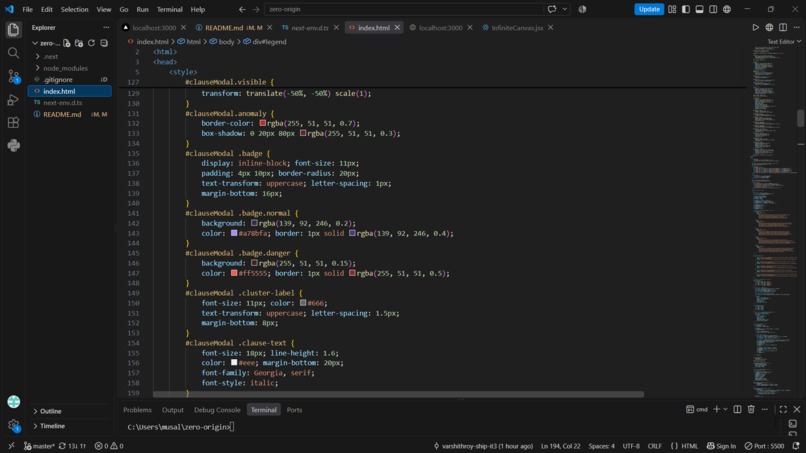Click the blue Update button
The width and height of the screenshot is (806, 453).
coord(649,9)
